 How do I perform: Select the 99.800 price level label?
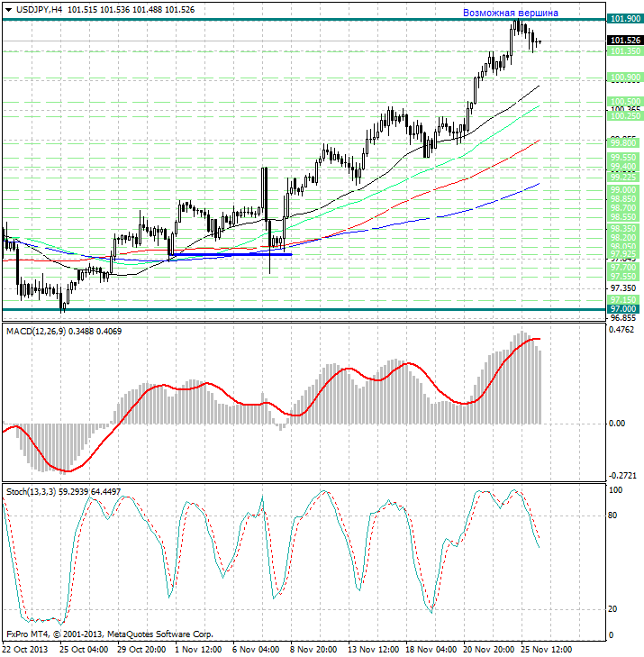pos(624,142)
